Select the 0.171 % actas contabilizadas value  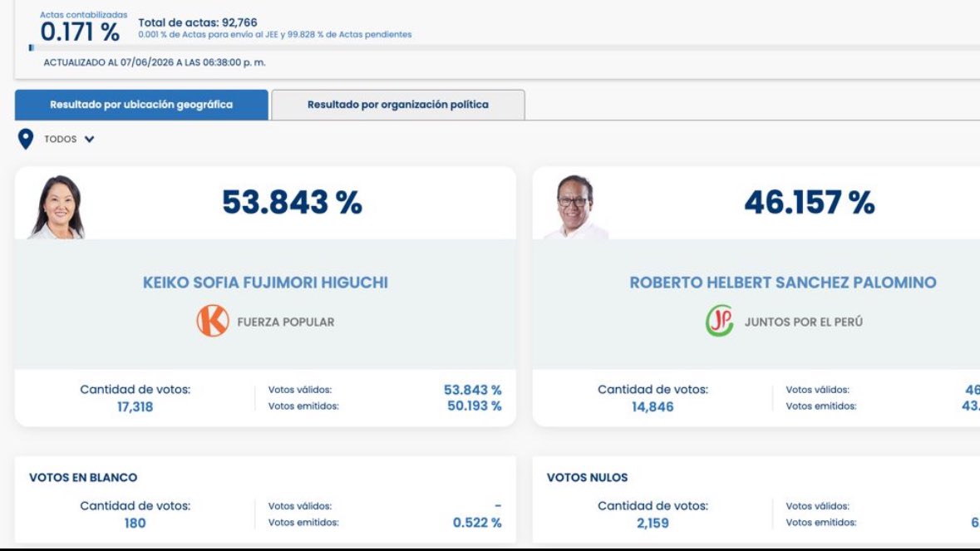[80, 32]
